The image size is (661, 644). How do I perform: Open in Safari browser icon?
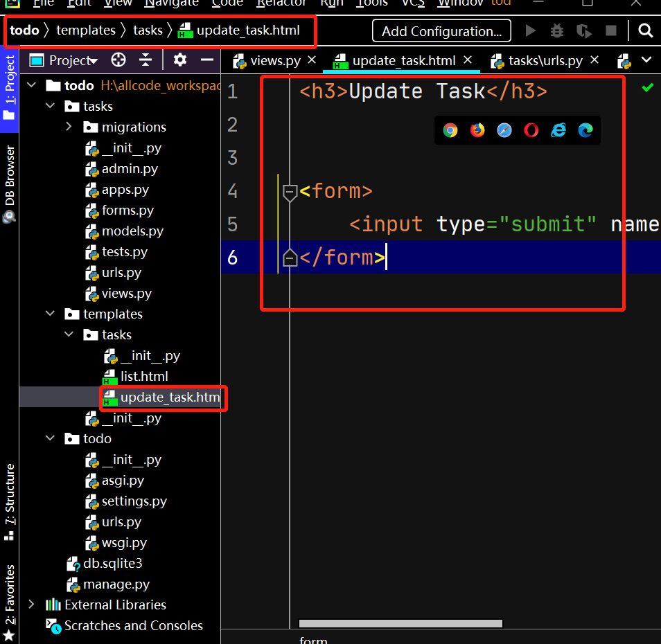pyautogui.click(x=504, y=130)
